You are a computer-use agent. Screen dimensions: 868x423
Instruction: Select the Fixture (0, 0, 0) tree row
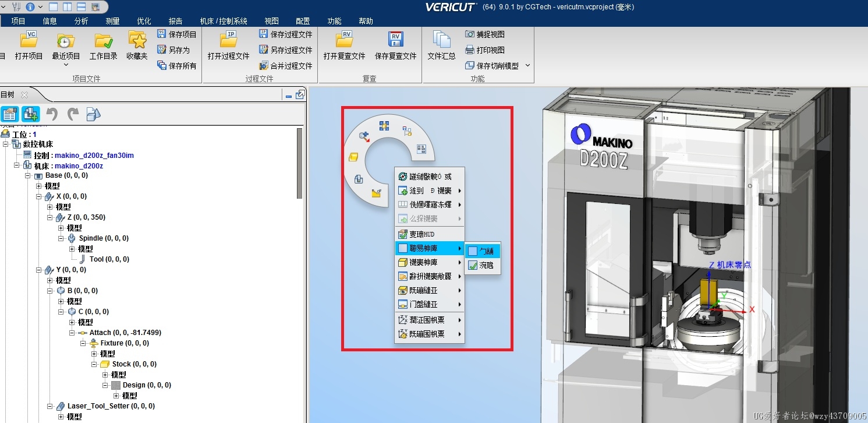[x=119, y=343]
